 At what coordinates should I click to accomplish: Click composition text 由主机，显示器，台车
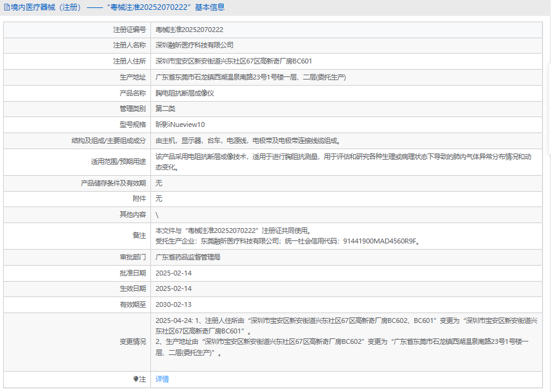[x=248, y=141]
